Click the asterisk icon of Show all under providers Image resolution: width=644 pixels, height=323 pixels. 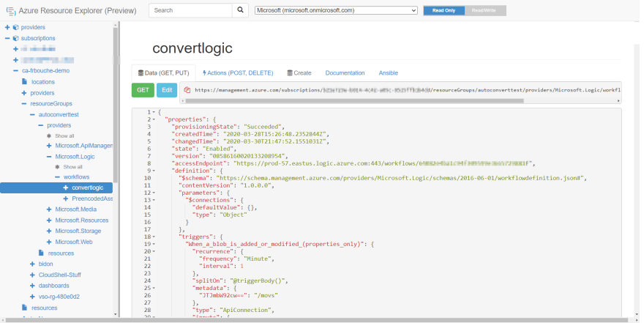click(49, 135)
